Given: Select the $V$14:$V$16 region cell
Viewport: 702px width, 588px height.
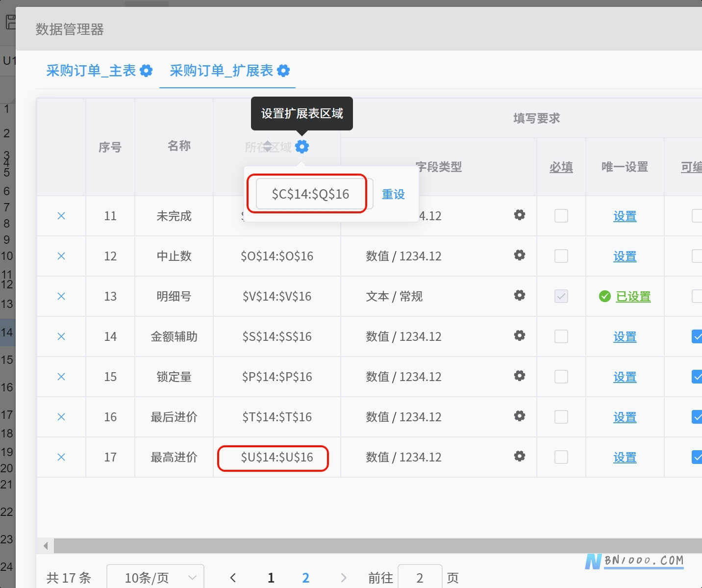Looking at the screenshot, I should 277,296.
